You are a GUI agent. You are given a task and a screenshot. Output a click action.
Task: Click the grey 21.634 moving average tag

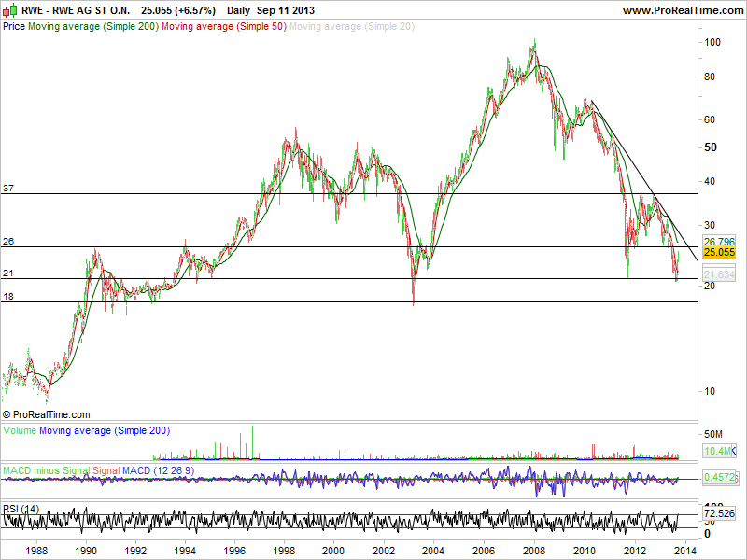(719, 274)
